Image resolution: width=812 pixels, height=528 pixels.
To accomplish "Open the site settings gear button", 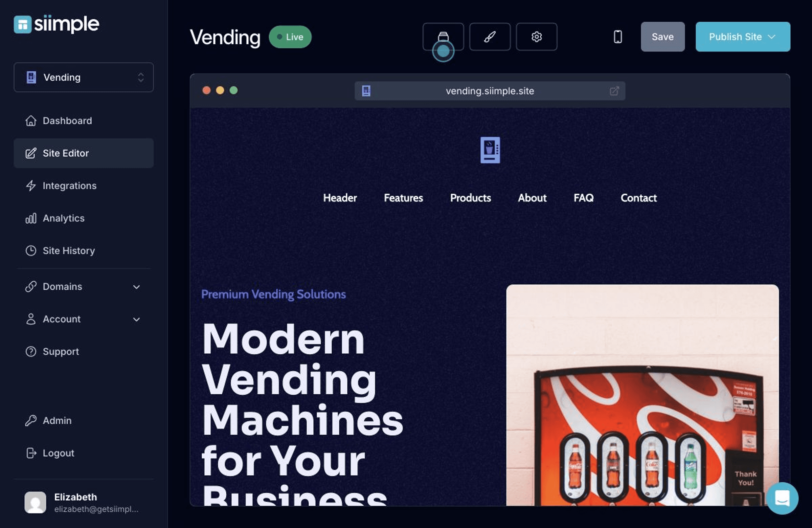I will point(536,37).
